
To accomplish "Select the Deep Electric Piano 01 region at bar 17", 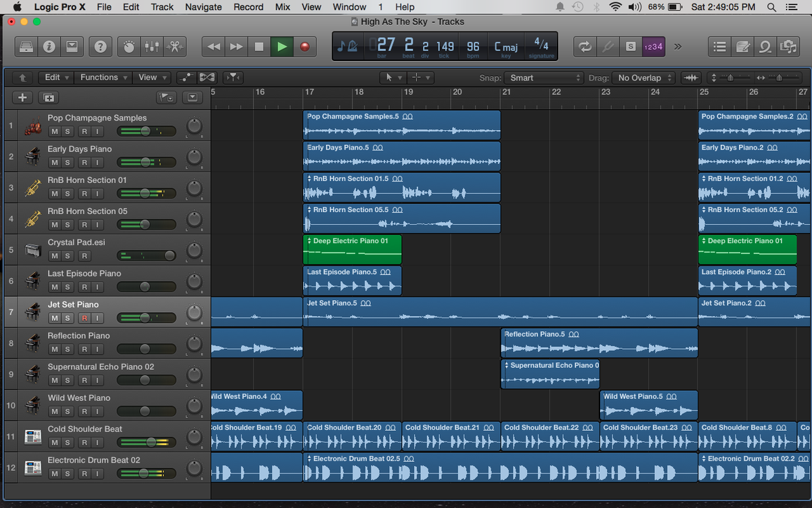I will click(x=352, y=249).
